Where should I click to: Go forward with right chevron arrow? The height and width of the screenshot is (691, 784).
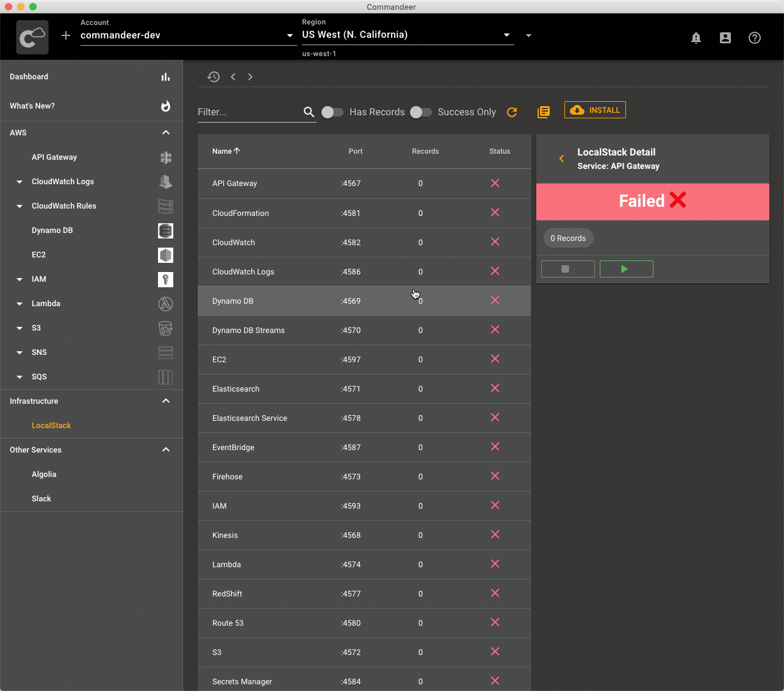250,77
